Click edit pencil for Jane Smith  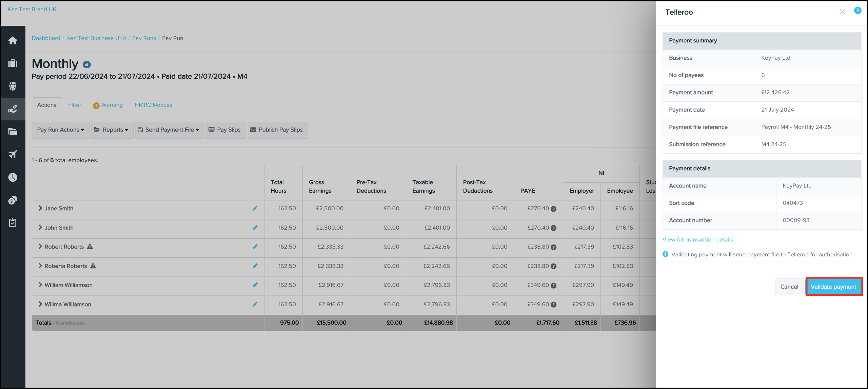[255, 208]
